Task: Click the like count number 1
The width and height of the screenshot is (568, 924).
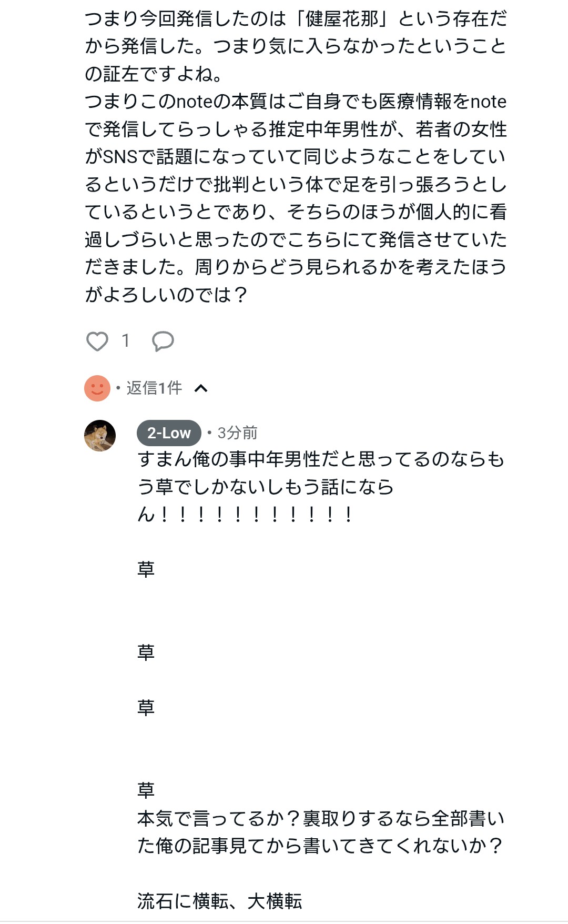Action: coord(125,341)
